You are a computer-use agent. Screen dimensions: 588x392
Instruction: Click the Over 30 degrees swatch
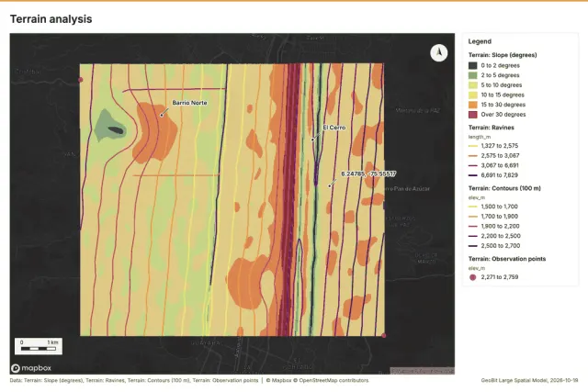point(473,115)
